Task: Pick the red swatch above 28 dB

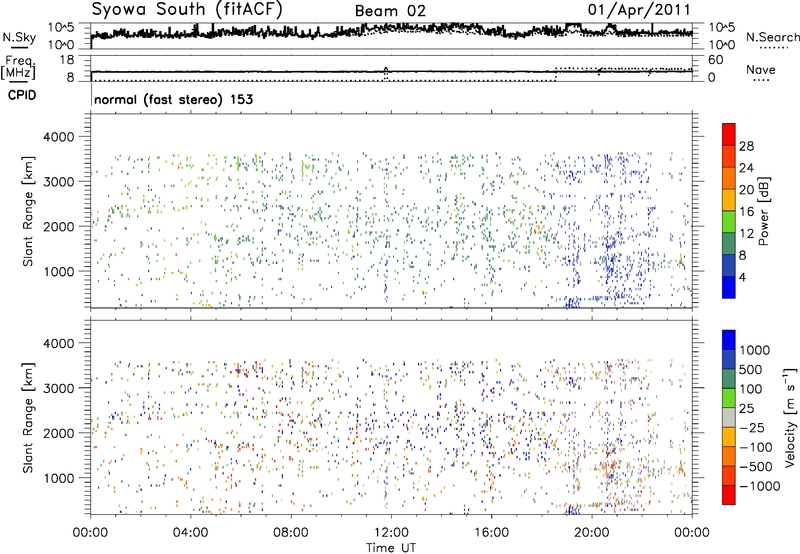Action: pyautogui.click(x=729, y=134)
